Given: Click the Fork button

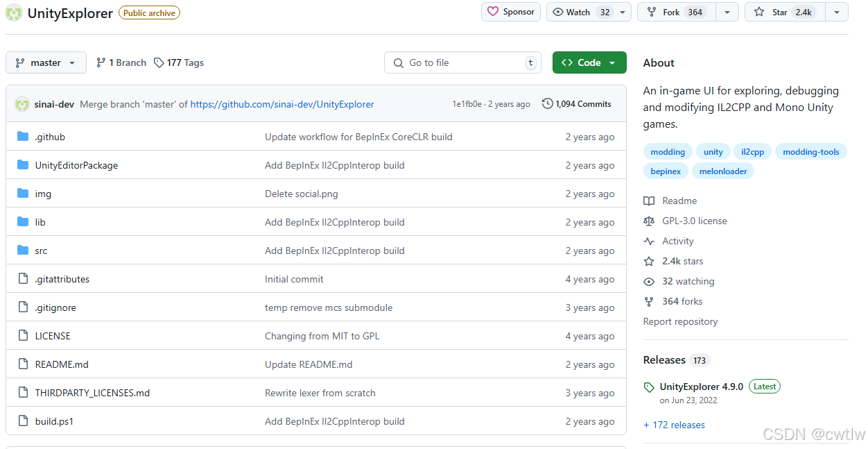Looking at the screenshot, I should (x=675, y=12).
